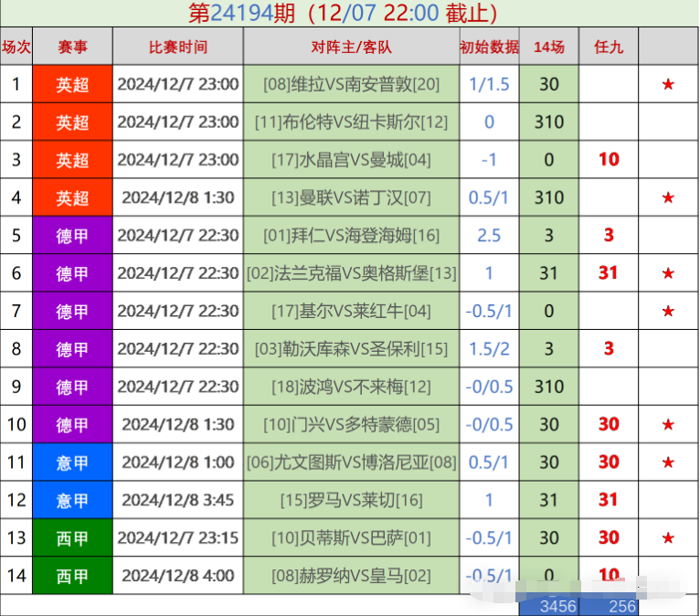Select the 对阵主/客队 column header
The image size is (700, 616).
[x=351, y=47]
